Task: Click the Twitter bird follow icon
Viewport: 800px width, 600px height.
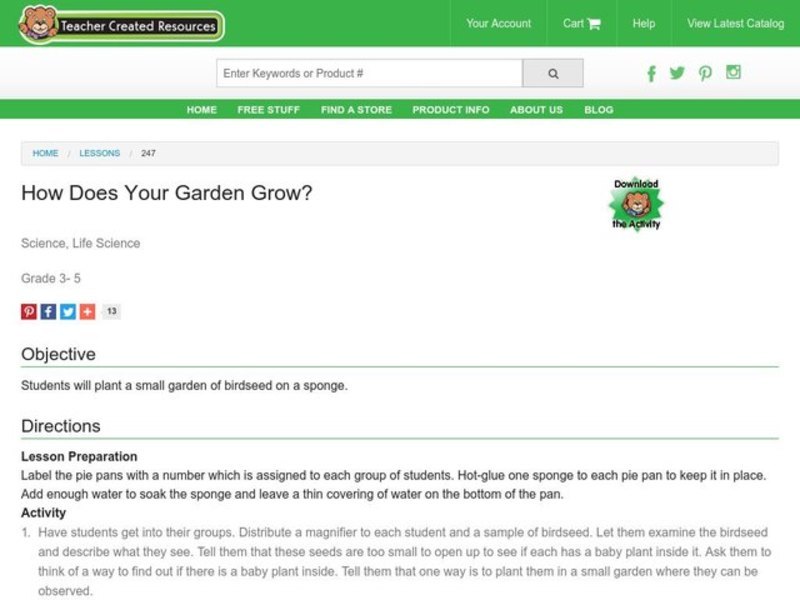Action: 678,73
